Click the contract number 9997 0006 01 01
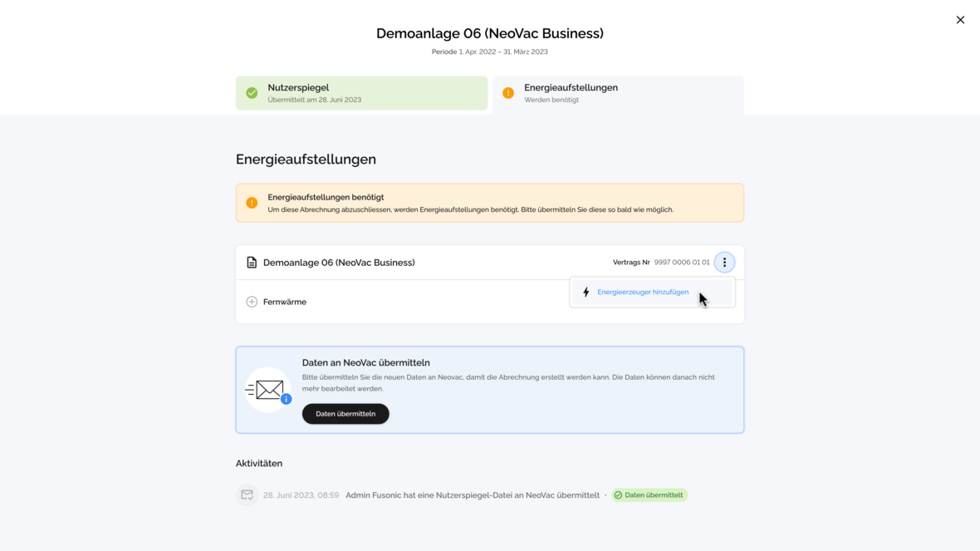Screen dimensions: 980x551 (x=682, y=263)
